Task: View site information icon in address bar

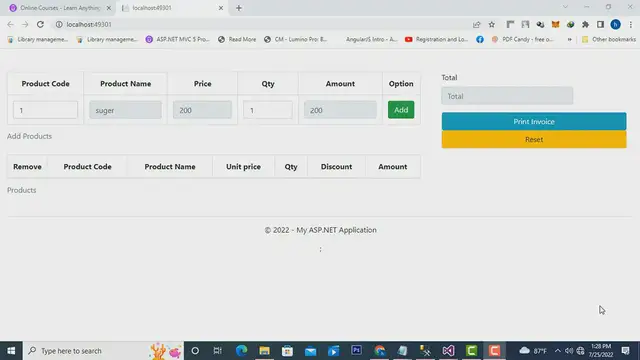Action: (x=59, y=24)
